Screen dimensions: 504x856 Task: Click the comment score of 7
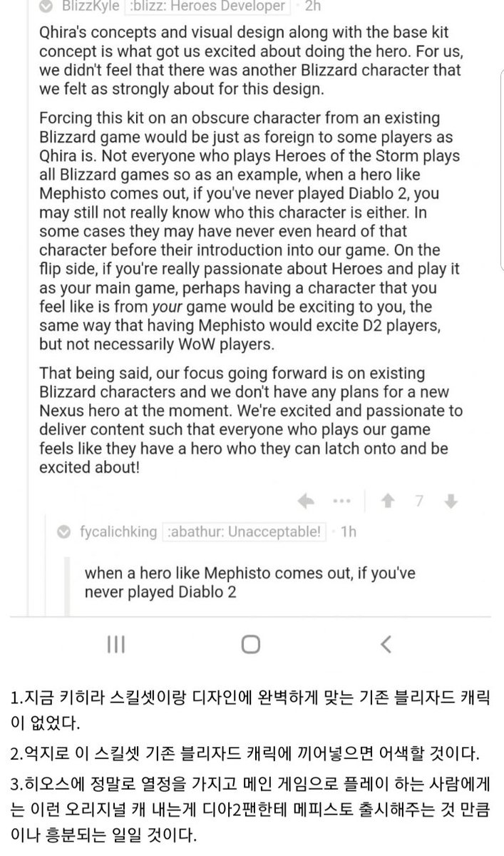419,501
